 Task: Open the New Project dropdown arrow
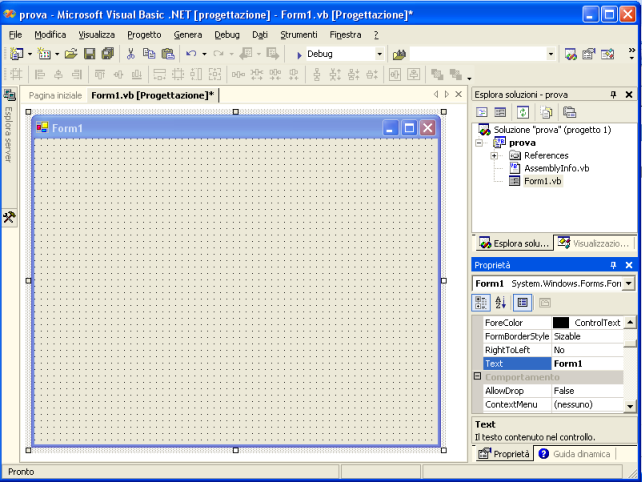point(30,54)
